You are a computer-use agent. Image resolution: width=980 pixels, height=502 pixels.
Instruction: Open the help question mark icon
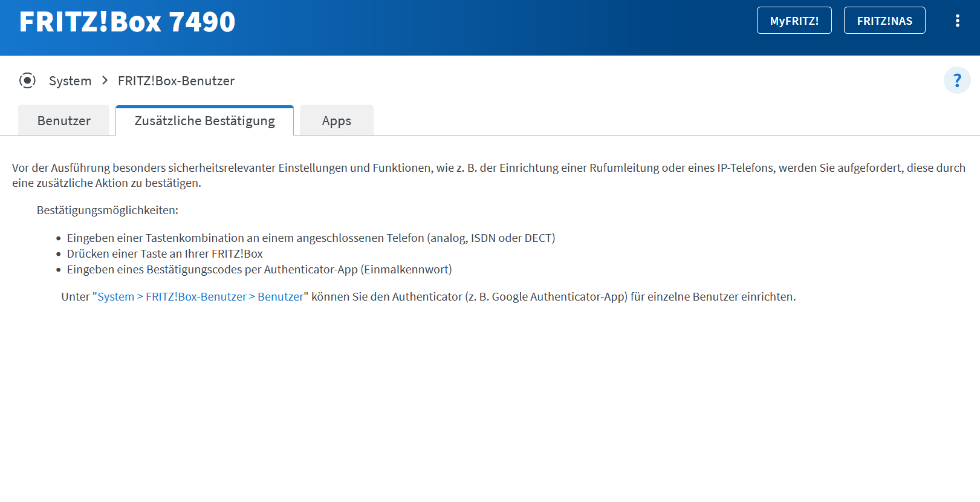957,80
